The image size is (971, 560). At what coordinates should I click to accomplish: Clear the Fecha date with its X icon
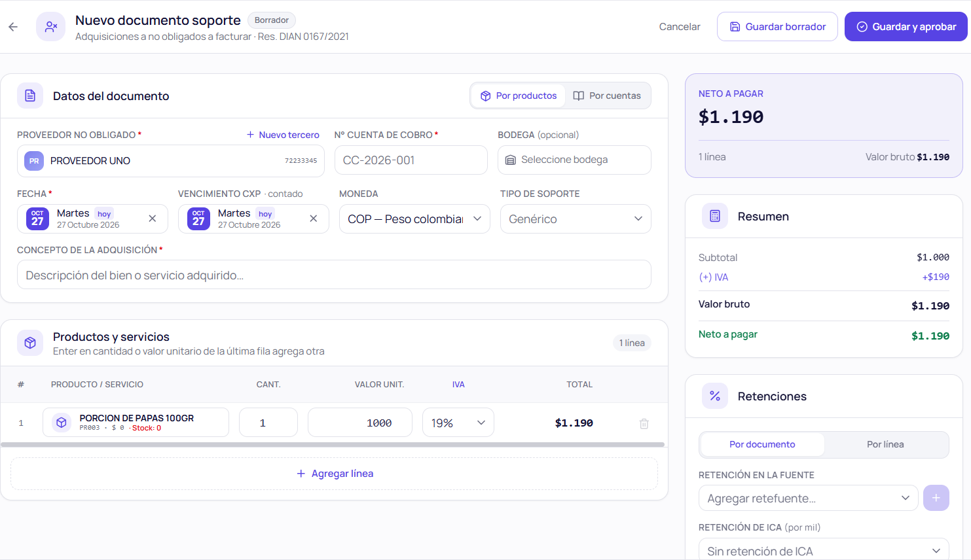pyautogui.click(x=153, y=219)
